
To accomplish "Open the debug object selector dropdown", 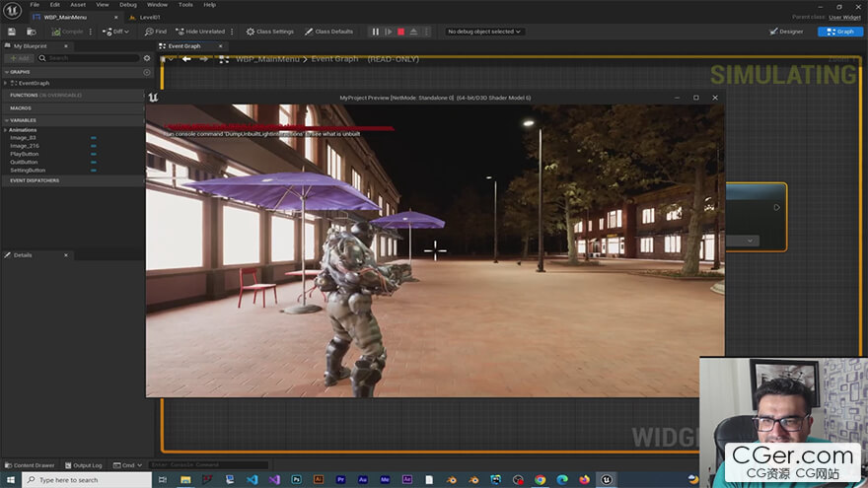I will click(484, 32).
